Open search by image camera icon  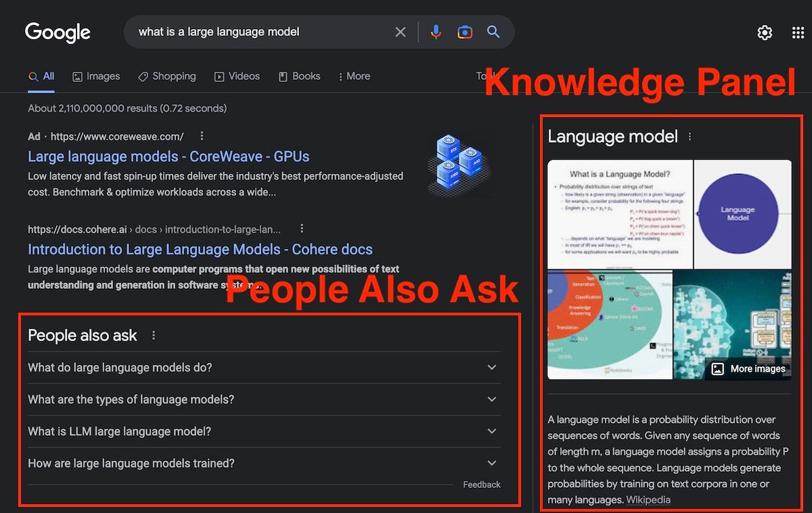point(465,32)
